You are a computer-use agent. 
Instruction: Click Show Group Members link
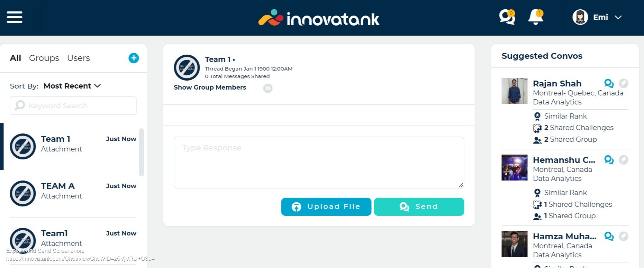pos(210,87)
